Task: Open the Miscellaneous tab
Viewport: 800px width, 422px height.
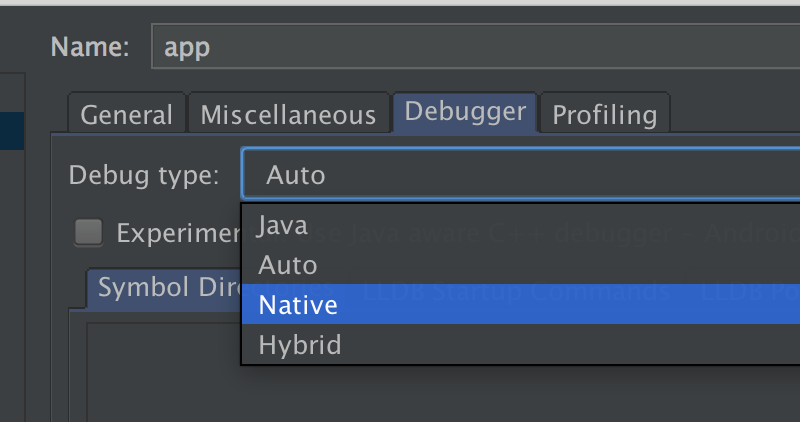Action: tap(288, 113)
